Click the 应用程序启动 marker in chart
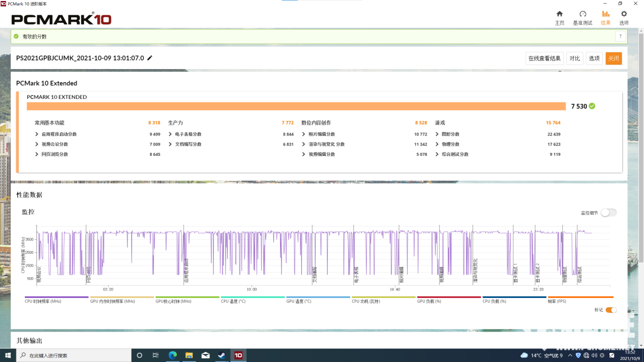Image resolution: width=644 pixels, height=362 pixels. pos(187,270)
